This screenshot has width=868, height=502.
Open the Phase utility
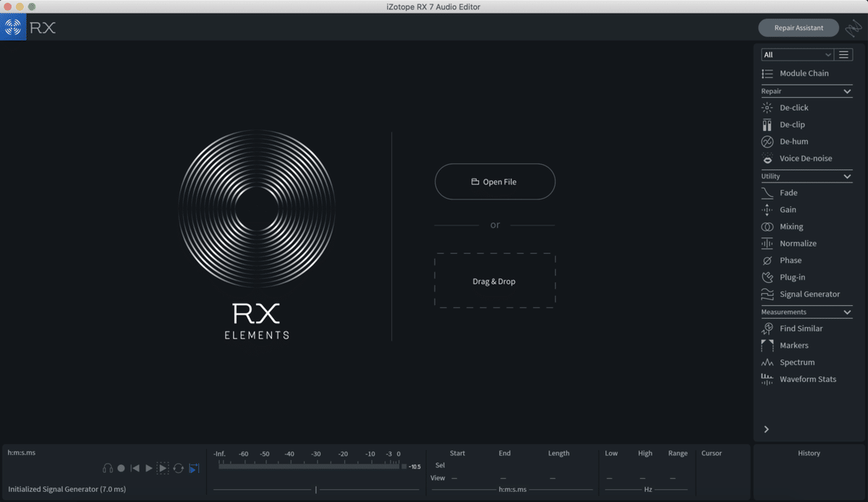pyautogui.click(x=790, y=260)
